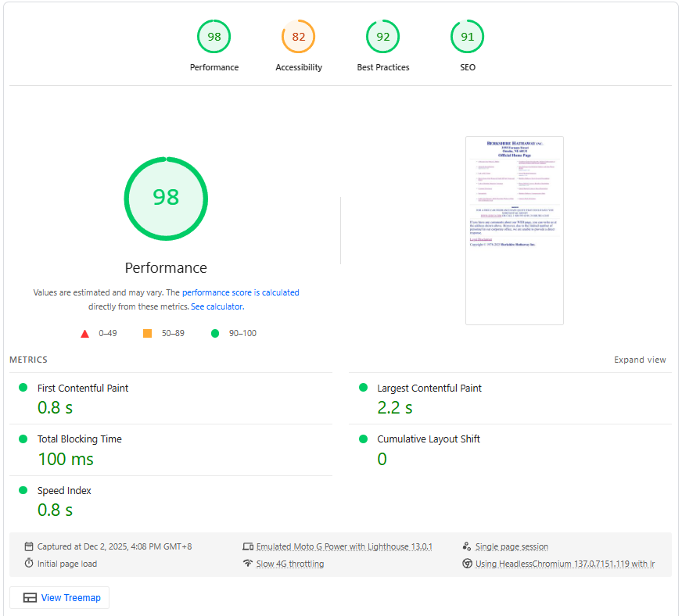Image resolution: width=682 pixels, height=616 pixels.
Task: Open the See calculator link
Action: (x=217, y=307)
